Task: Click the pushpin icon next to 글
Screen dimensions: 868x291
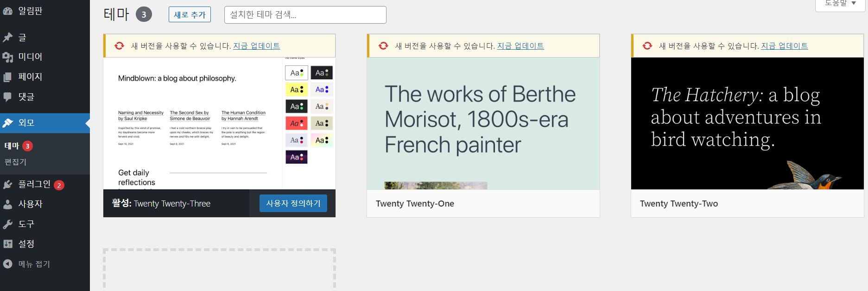Action: (8, 38)
